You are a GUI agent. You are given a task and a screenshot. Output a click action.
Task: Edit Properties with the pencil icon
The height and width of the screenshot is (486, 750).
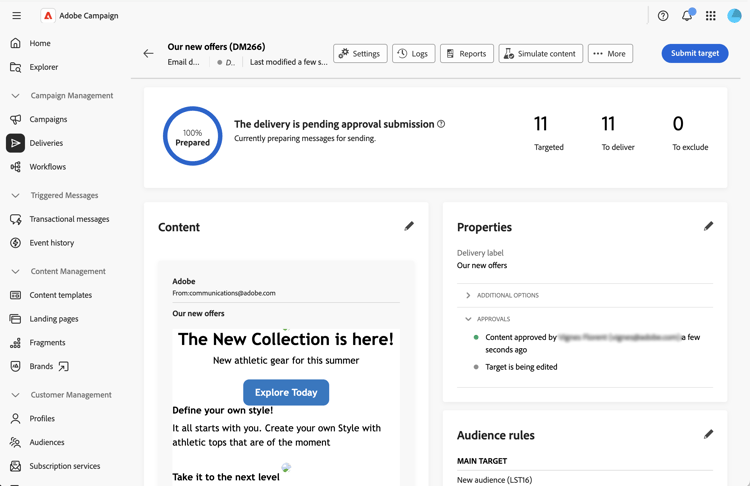pyautogui.click(x=708, y=226)
